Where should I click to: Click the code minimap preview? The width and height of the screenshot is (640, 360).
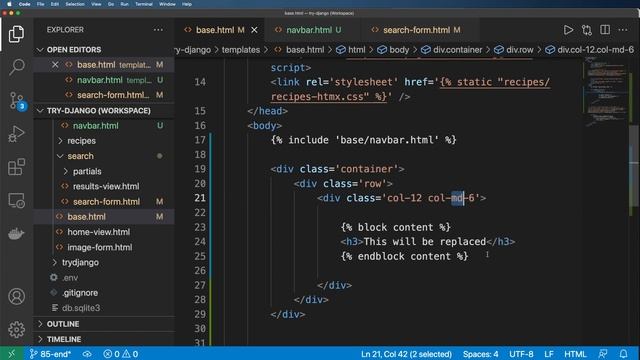pos(606,92)
